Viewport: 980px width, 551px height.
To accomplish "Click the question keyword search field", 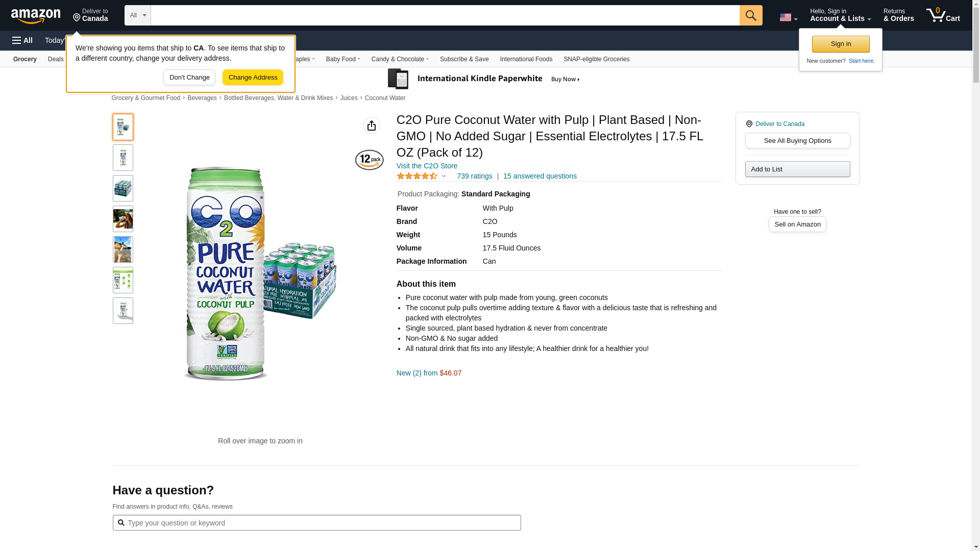I will (316, 522).
